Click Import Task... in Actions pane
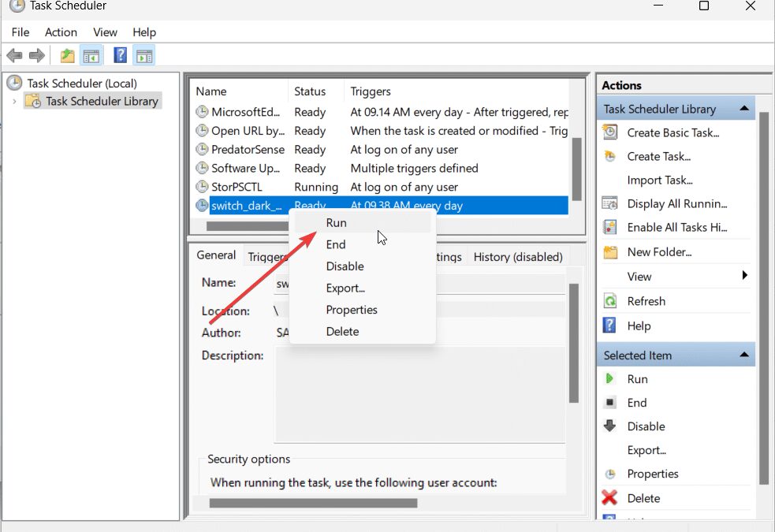Screen dimensions: 775x532 pos(659,180)
